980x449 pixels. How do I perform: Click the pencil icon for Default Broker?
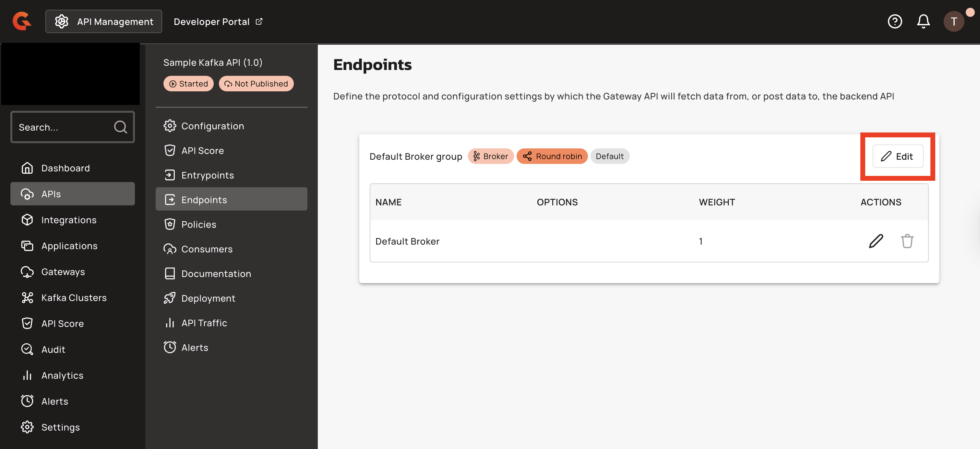pos(876,241)
